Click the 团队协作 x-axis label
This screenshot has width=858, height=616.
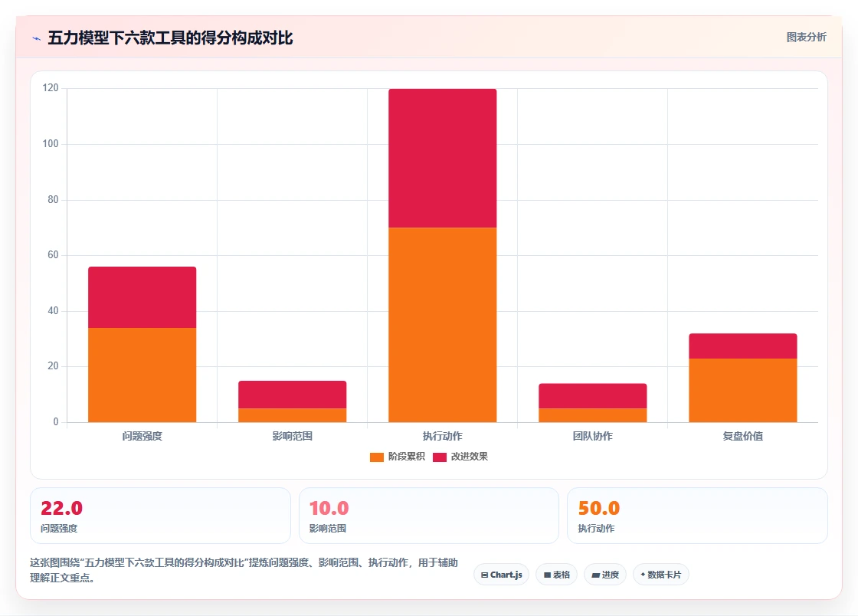593,436
